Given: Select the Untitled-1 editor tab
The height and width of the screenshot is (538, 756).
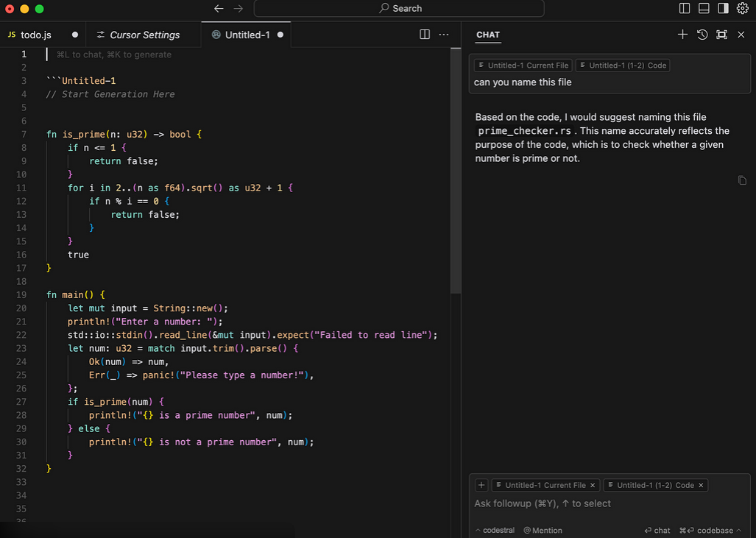Looking at the screenshot, I should 247,35.
